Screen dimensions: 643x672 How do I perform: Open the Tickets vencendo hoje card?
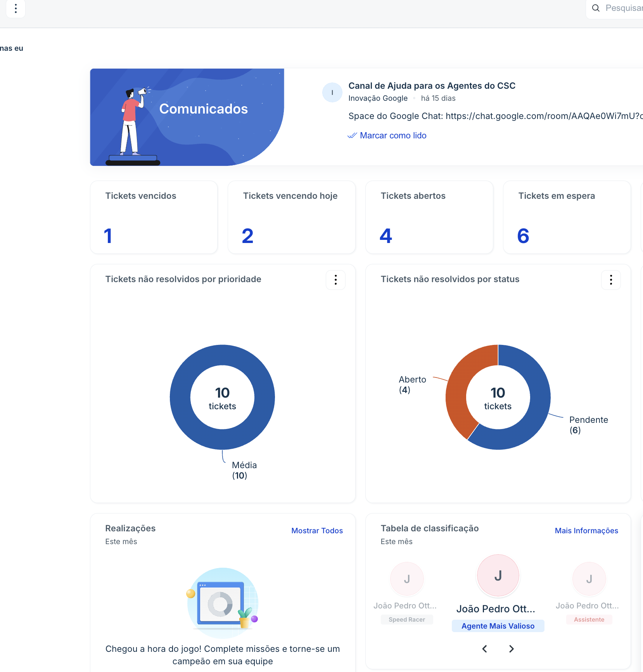click(291, 217)
